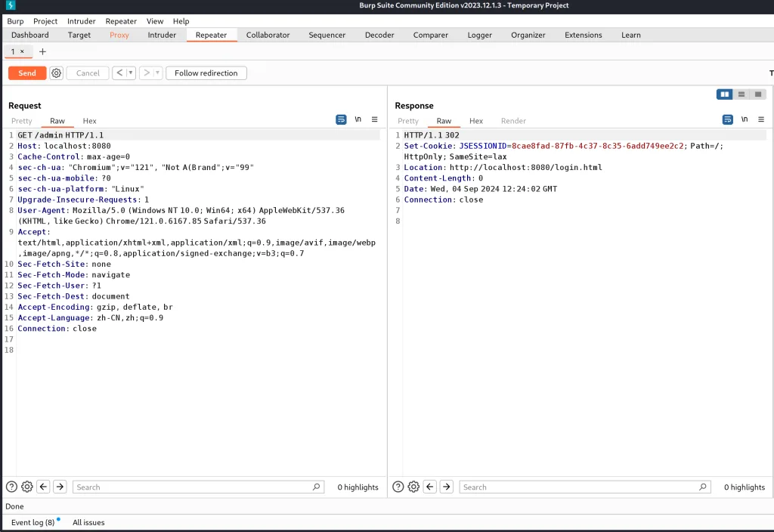Viewport: 774px width, 532px height.
Task: Close Repeater tab 1 with the x
Action: point(22,52)
